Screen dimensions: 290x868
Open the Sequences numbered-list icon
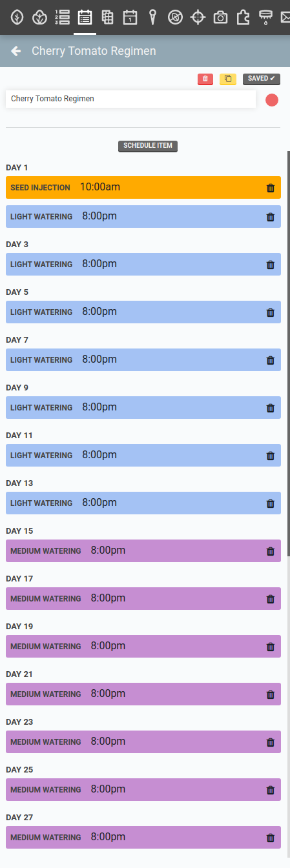pos(62,17)
